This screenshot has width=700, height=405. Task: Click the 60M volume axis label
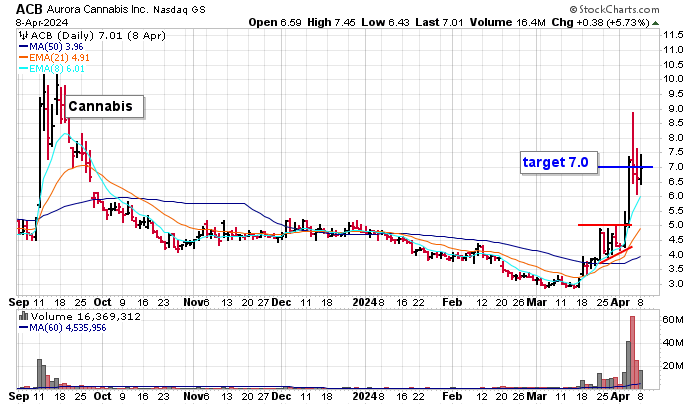coord(673,320)
